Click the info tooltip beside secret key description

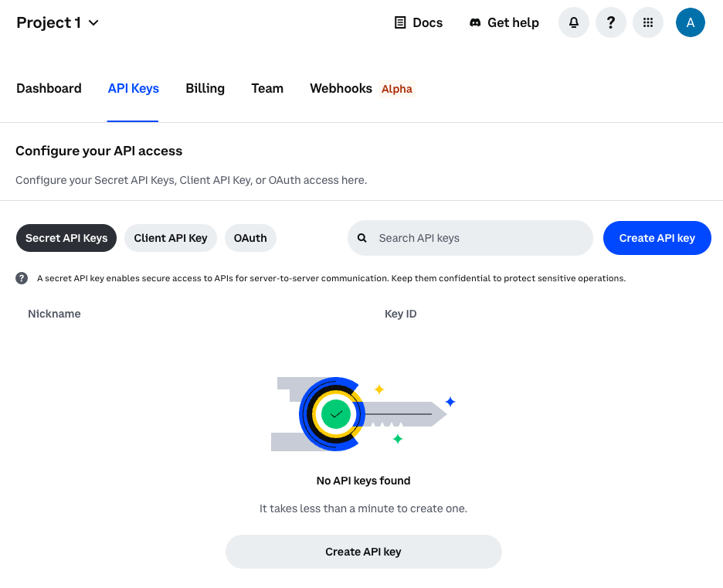pos(21,277)
